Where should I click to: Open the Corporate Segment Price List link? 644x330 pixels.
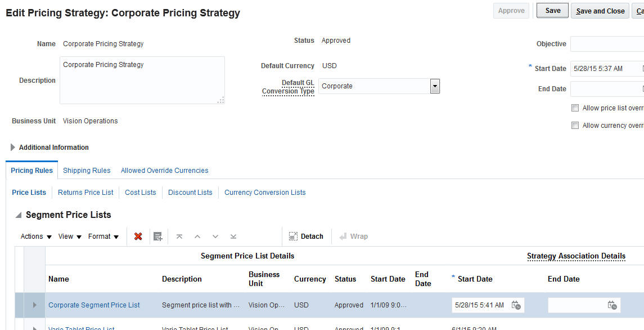click(x=93, y=305)
